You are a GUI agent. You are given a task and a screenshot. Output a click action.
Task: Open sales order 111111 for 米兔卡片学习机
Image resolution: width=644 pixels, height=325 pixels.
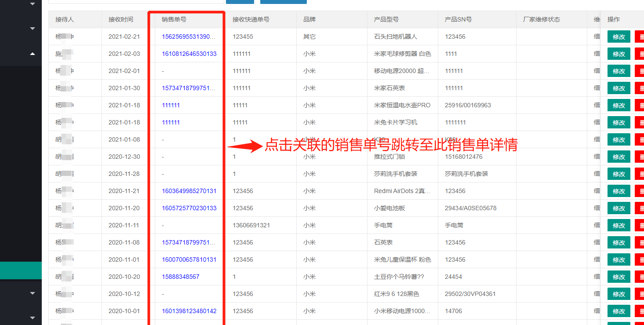click(171, 122)
